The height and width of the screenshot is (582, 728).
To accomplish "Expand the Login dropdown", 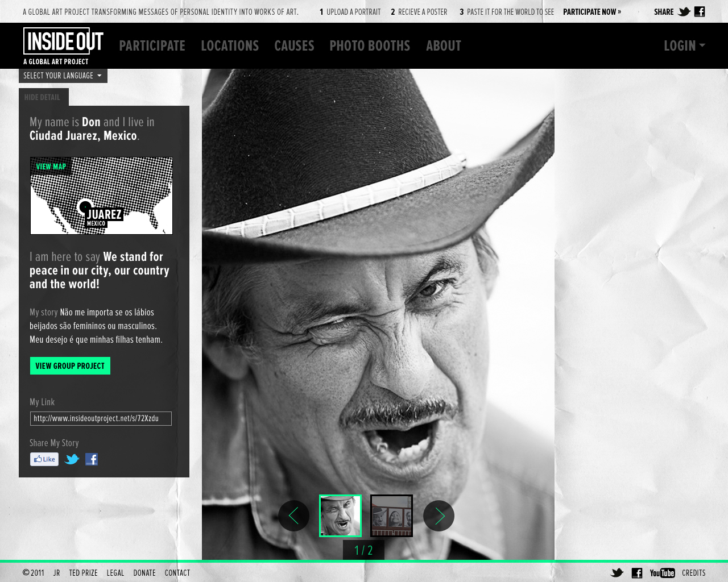I will pos(684,46).
